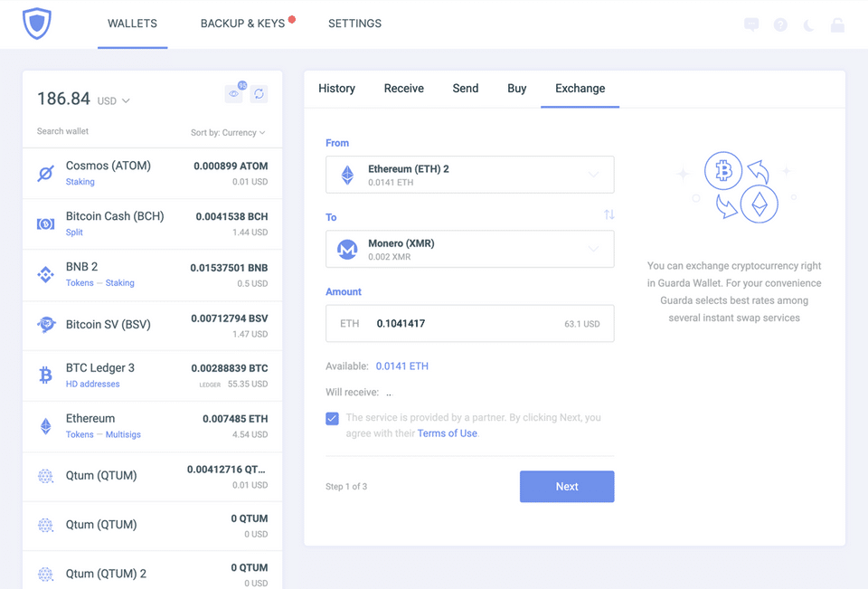Image resolution: width=868 pixels, height=589 pixels.
Task: Switch to Receive tab
Action: 404,89
